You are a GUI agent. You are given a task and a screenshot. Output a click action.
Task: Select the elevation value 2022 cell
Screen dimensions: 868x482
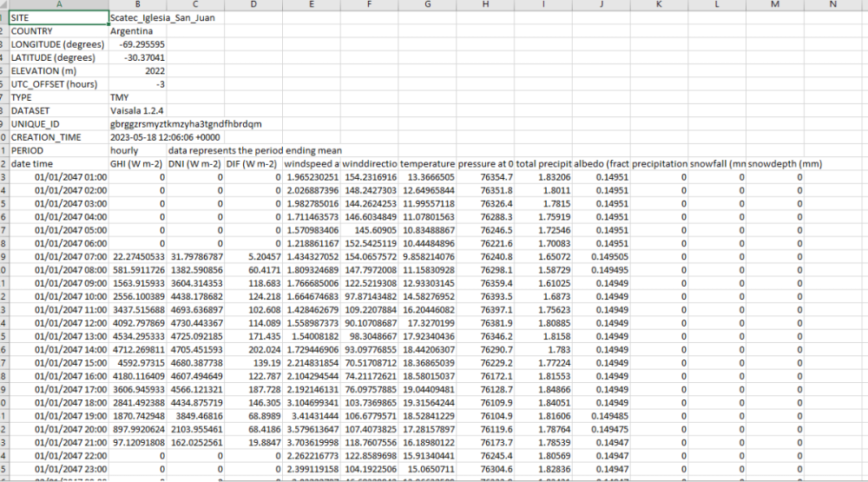[x=137, y=71]
